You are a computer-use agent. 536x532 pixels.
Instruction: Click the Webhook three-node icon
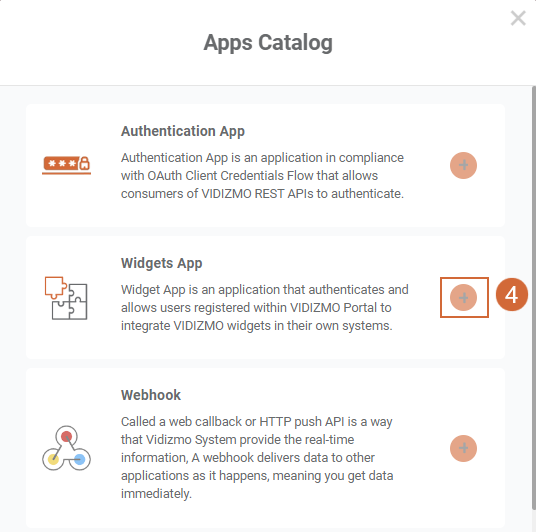tap(66, 448)
